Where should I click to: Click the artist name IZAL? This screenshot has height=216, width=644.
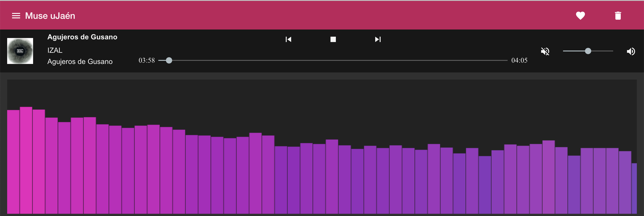point(55,50)
